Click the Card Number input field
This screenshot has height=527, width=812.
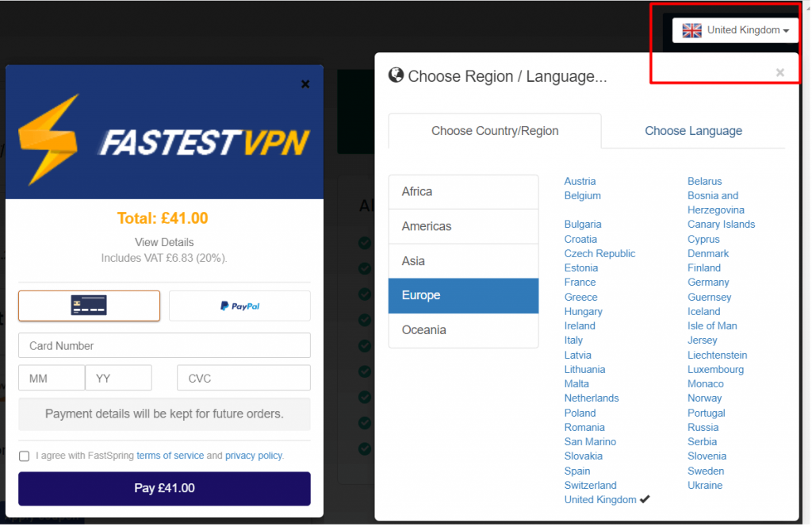(164, 345)
